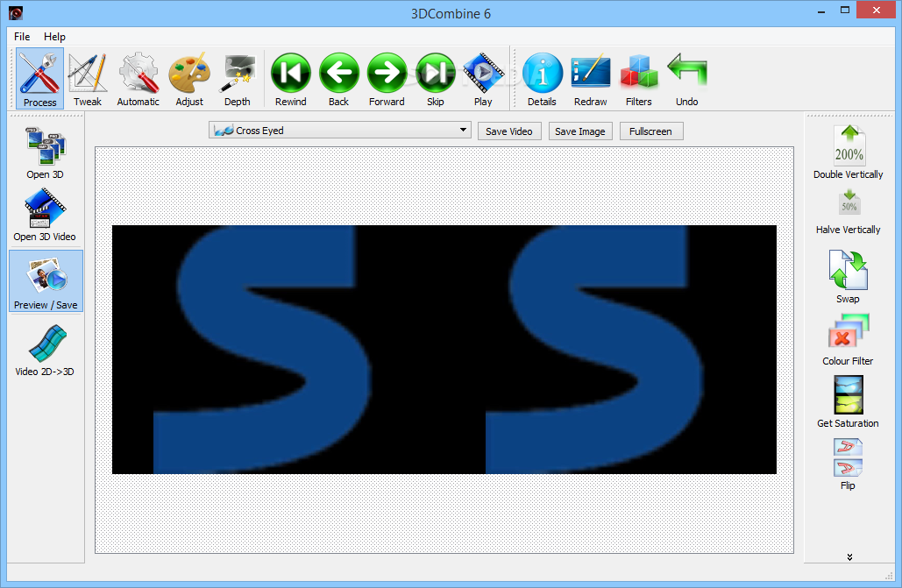Apply Double Vertically 200% filter
Image resolution: width=902 pixels, height=588 pixels.
click(848, 152)
